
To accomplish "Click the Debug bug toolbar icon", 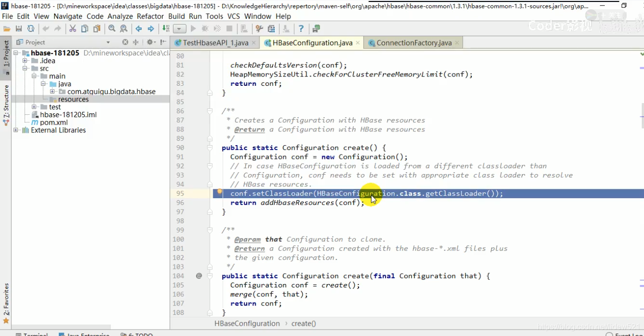I will point(206,29).
